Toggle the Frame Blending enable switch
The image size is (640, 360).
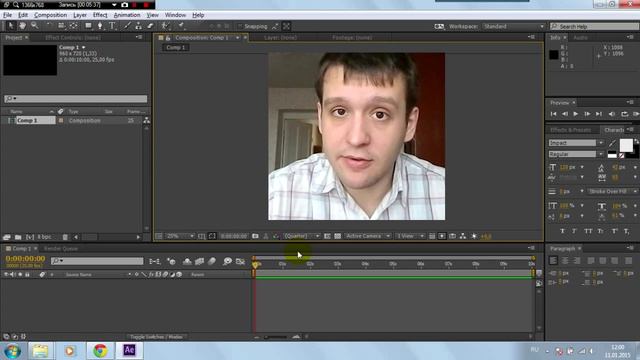coord(199,261)
